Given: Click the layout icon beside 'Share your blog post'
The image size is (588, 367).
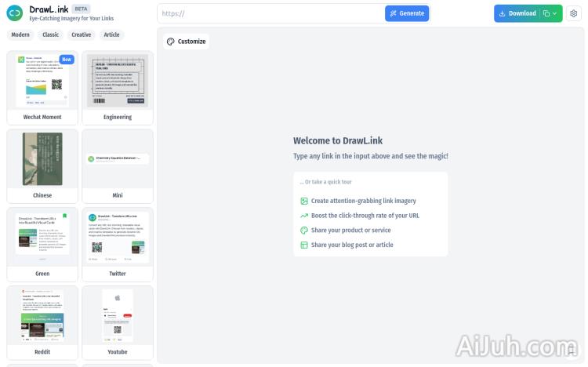Looking at the screenshot, I should click(x=304, y=245).
